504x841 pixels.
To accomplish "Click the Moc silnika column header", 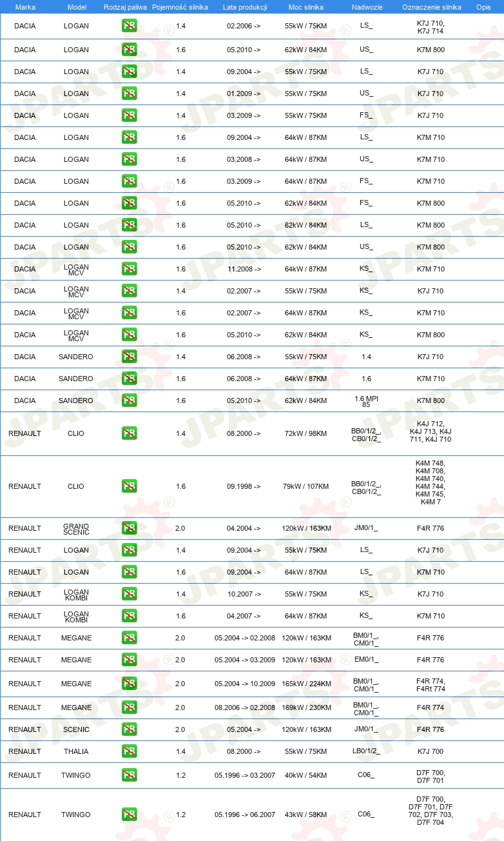I will click(306, 8).
